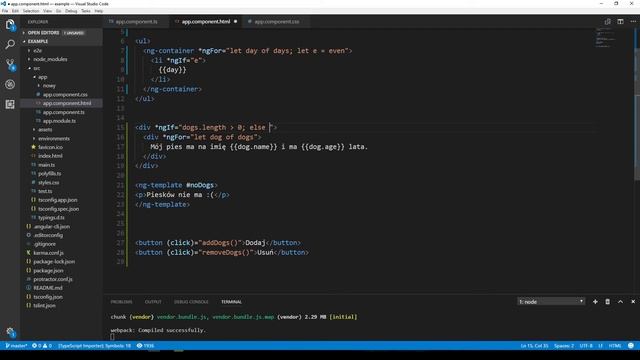This screenshot has height=360, width=640.
Task: Click the terminal input cursor area
Action: (x=112, y=337)
